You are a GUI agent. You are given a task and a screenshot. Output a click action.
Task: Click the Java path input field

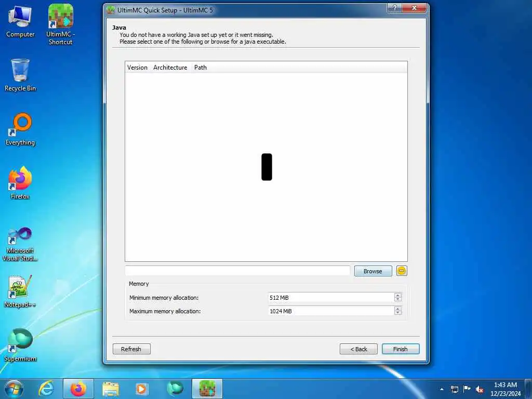(237, 271)
